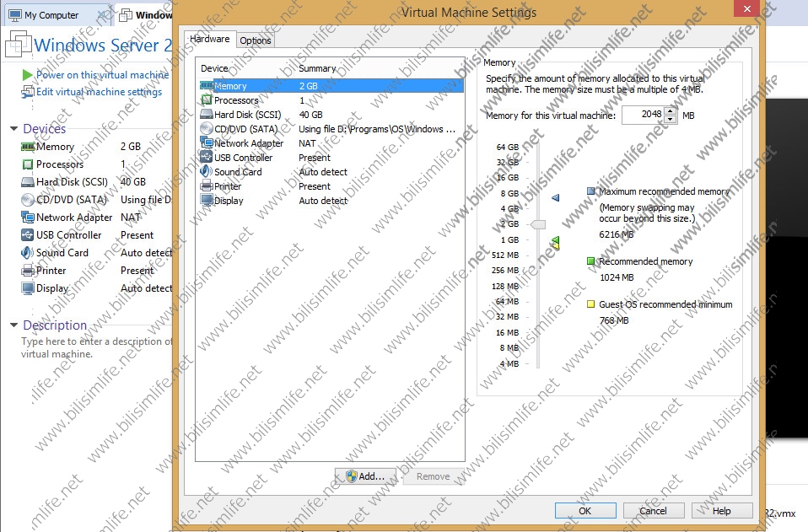The image size is (808, 532).
Task: Click the Memory for this virtual machine input field
Action: click(643, 115)
